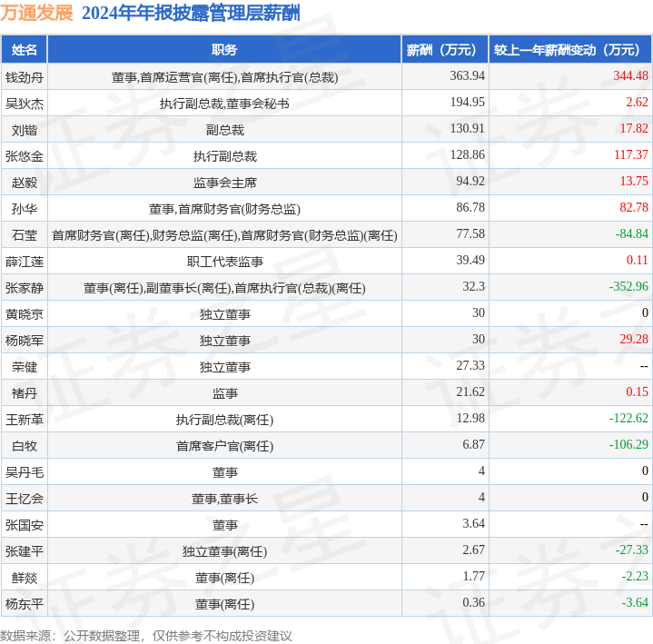
Task: Click change value 82.78
Action: click(634, 207)
